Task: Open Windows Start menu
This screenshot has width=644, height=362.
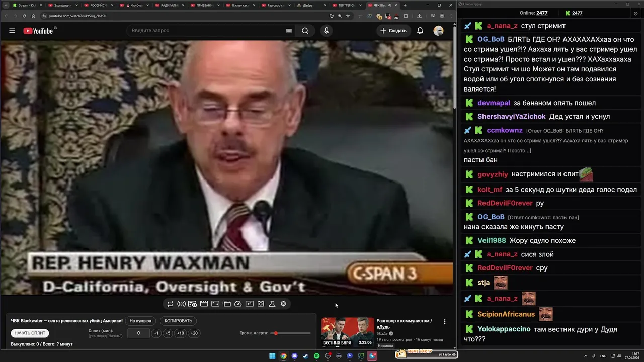Action: click(x=272, y=356)
